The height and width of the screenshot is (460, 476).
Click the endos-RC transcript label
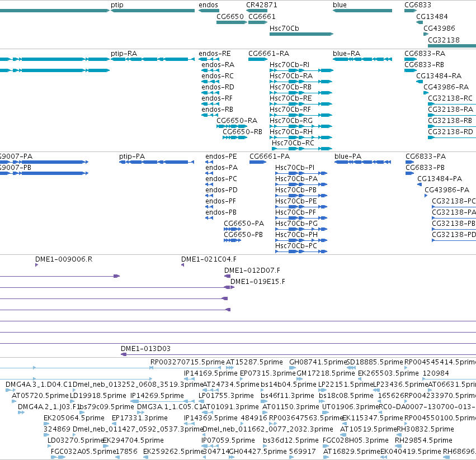tap(218, 76)
